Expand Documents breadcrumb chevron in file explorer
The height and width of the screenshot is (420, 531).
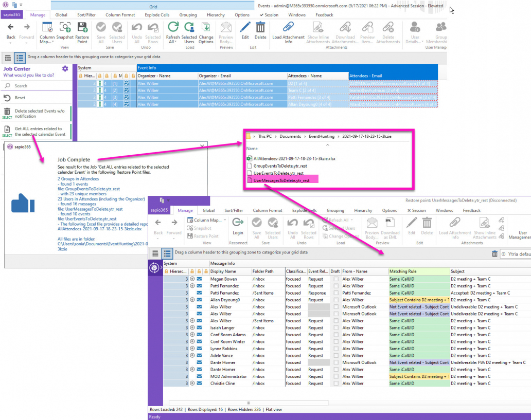[x=305, y=136]
